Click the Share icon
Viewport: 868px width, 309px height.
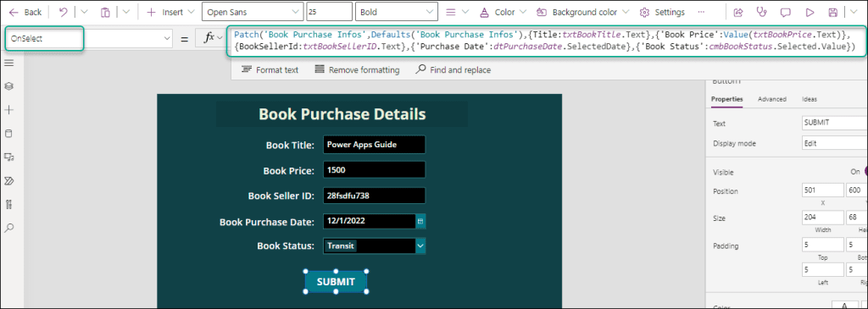coord(738,12)
